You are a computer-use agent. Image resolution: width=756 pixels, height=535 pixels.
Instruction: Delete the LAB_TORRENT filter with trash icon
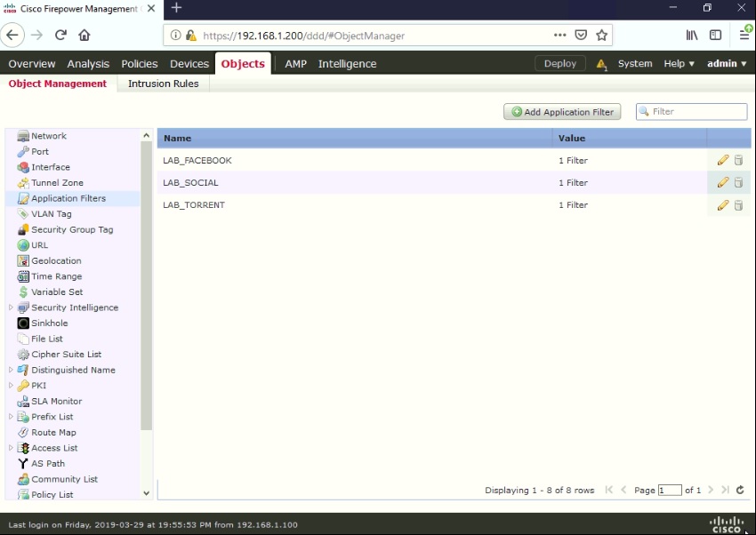(738, 205)
